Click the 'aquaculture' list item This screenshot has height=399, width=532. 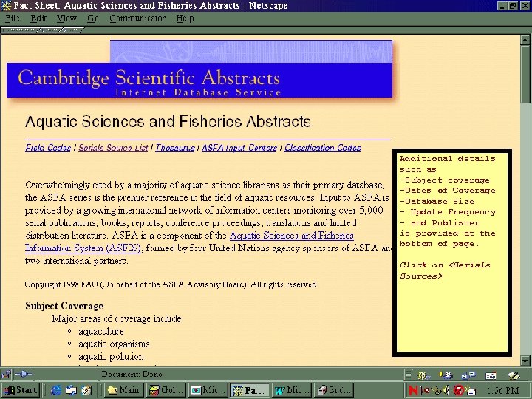[101, 332]
